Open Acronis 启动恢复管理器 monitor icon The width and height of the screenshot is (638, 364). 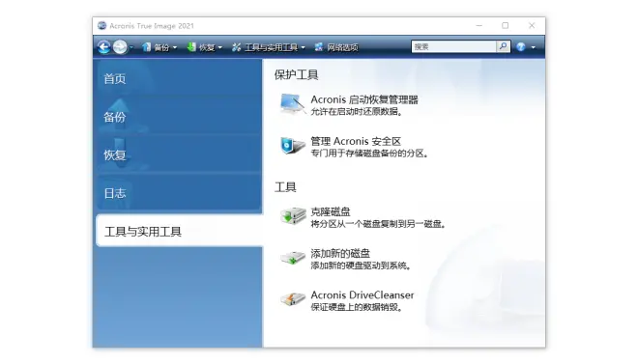coord(292,104)
